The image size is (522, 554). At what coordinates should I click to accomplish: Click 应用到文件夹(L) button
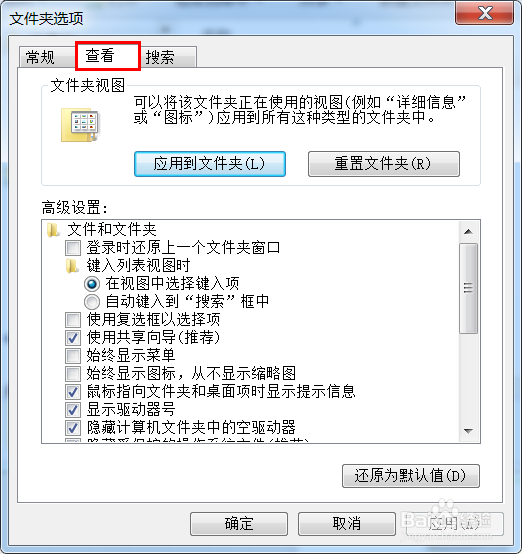pos(210,164)
